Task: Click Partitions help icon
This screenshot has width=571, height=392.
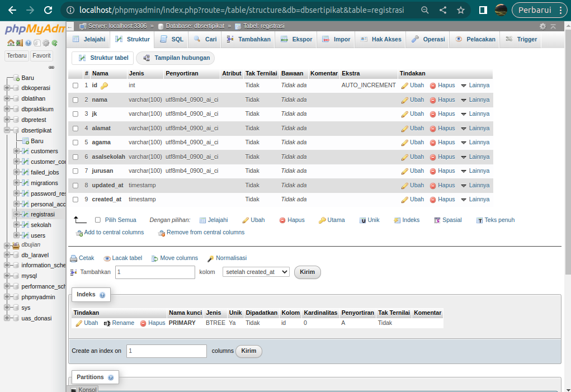Action: point(111,378)
